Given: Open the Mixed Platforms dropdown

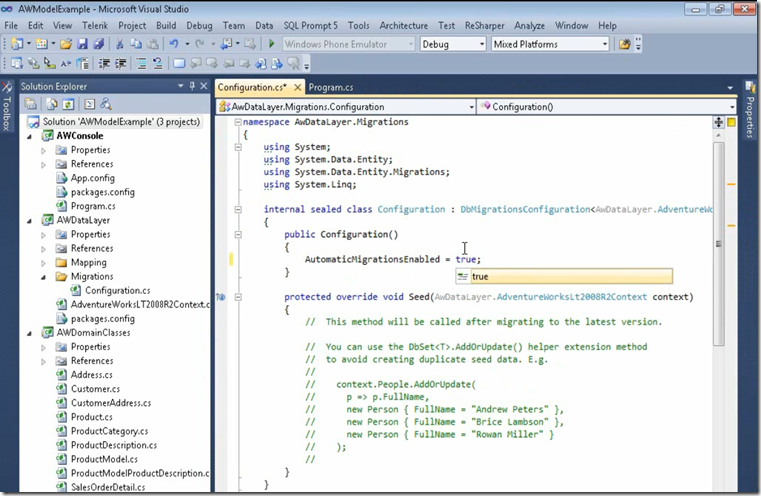Looking at the screenshot, I should pyautogui.click(x=605, y=44).
